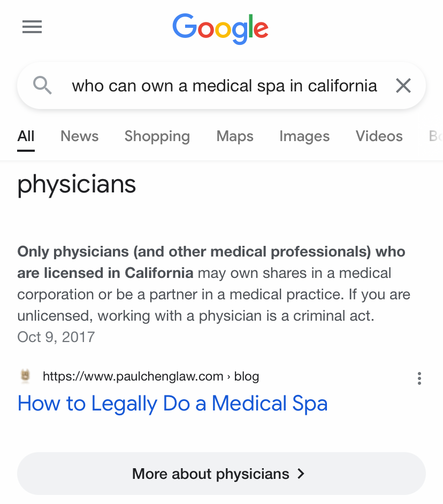This screenshot has width=443, height=504.
Task: Open the three-dot result options menu
Action: pos(419,378)
